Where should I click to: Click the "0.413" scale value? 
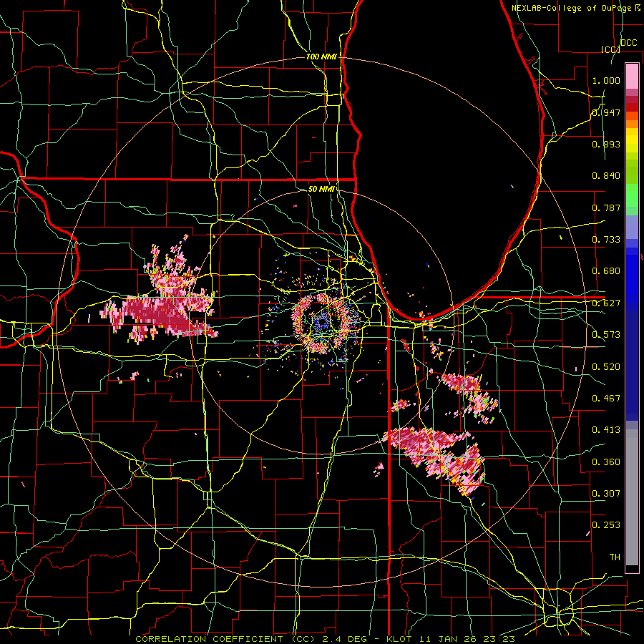pos(606,430)
